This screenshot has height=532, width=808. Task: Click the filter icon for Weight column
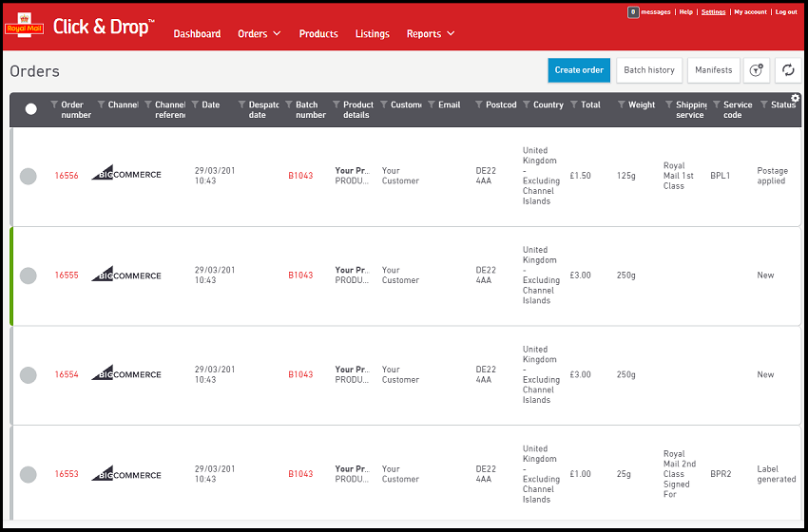point(622,104)
